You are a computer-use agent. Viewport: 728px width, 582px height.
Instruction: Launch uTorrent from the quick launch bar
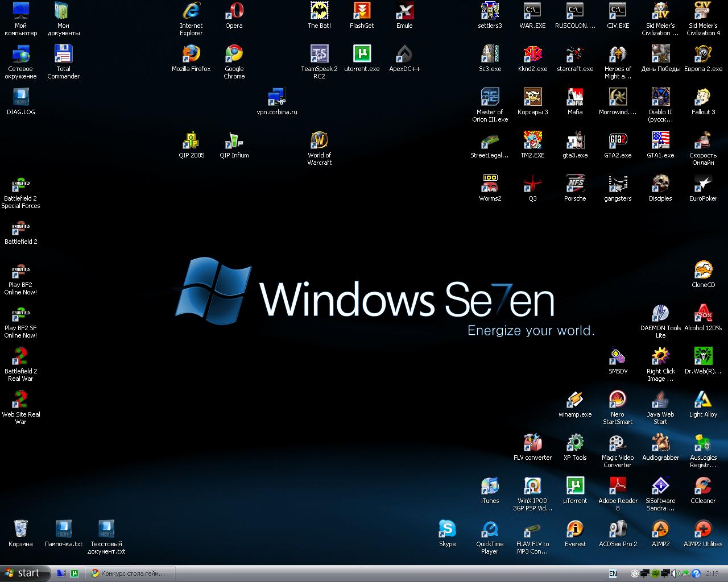point(75,573)
